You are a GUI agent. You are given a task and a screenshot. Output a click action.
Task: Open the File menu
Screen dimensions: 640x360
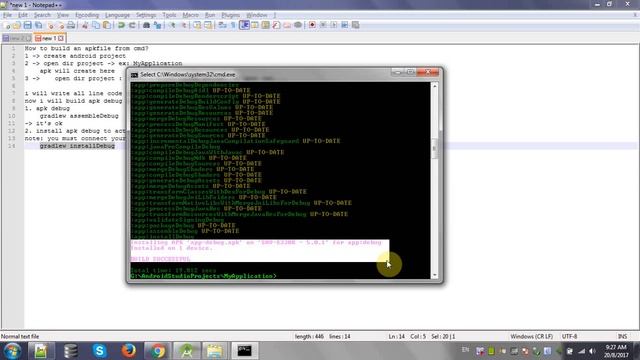pyautogui.click(x=7, y=15)
